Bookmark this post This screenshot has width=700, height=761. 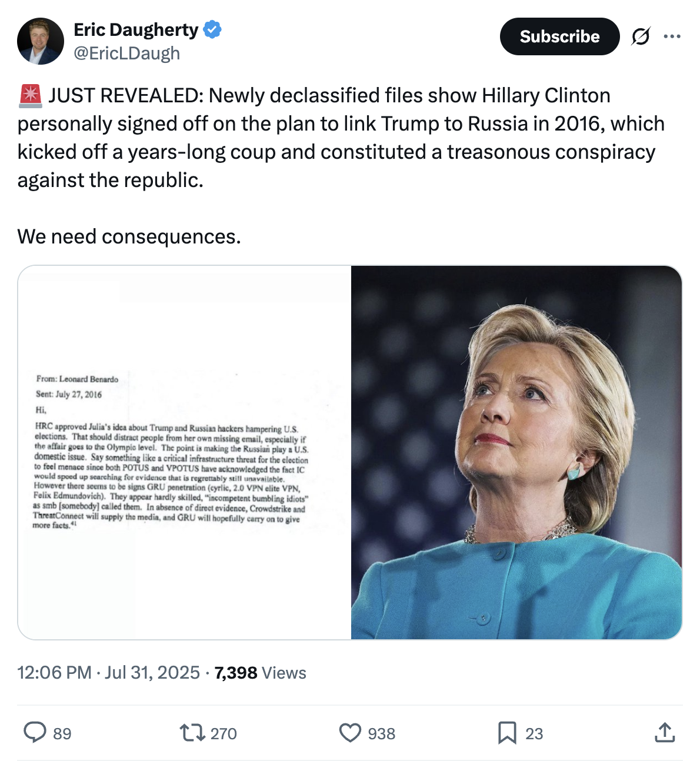coord(507,733)
